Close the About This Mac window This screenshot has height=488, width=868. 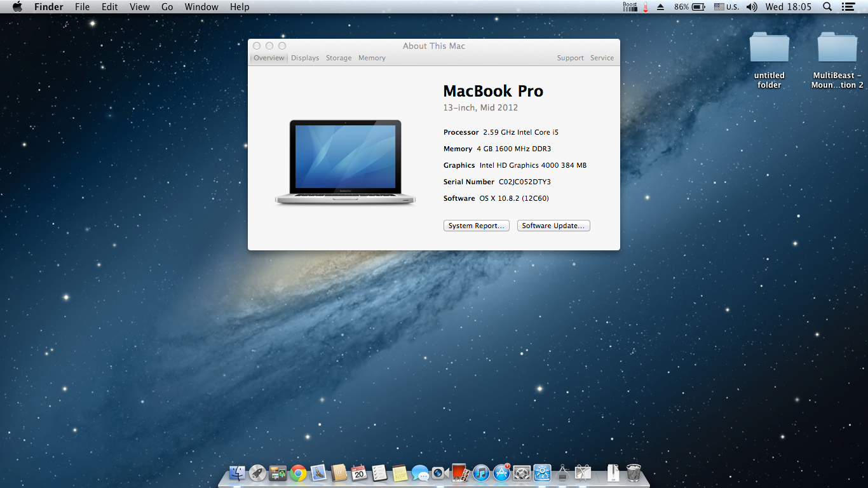click(257, 46)
